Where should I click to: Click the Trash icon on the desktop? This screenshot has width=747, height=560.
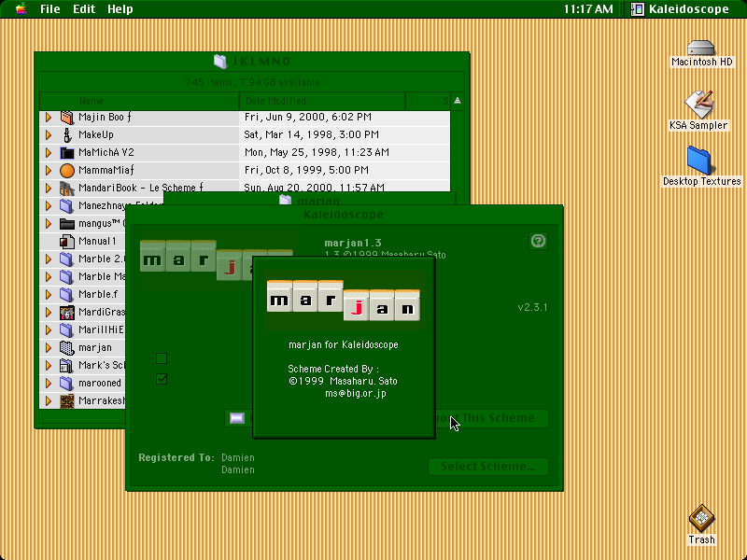[701, 519]
